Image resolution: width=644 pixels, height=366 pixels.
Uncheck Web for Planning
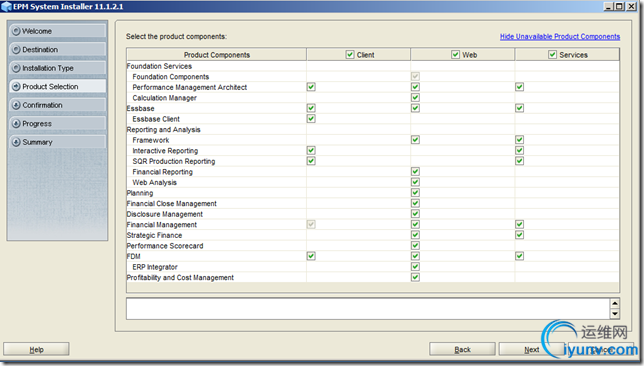(415, 193)
